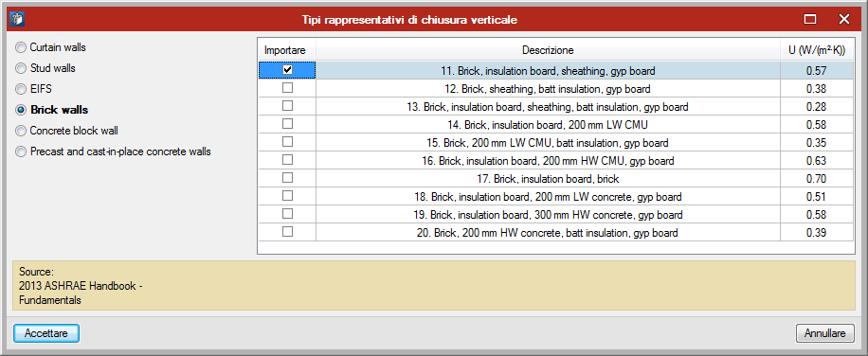Check import for wall type 20
The image size is (868, 356).
click(287, 232)
